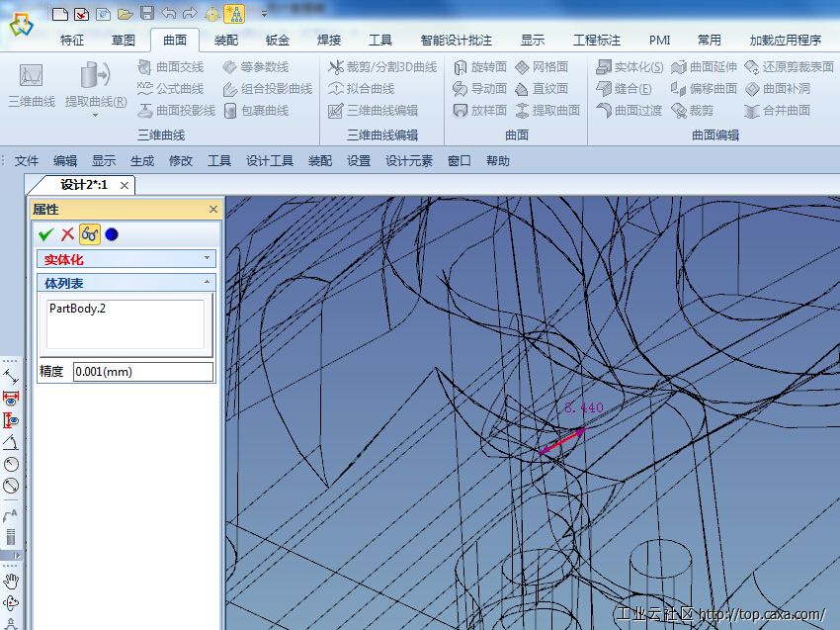Click the 实体化(S) button in ribbon
Image resolution: width=840 pixels, height=630 pixels.
click(630, 67)
